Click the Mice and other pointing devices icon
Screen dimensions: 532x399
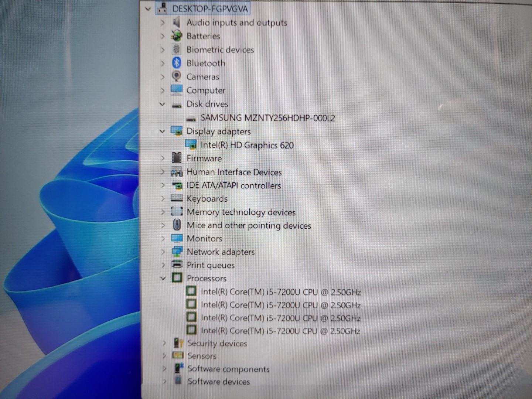coord(177,225)
